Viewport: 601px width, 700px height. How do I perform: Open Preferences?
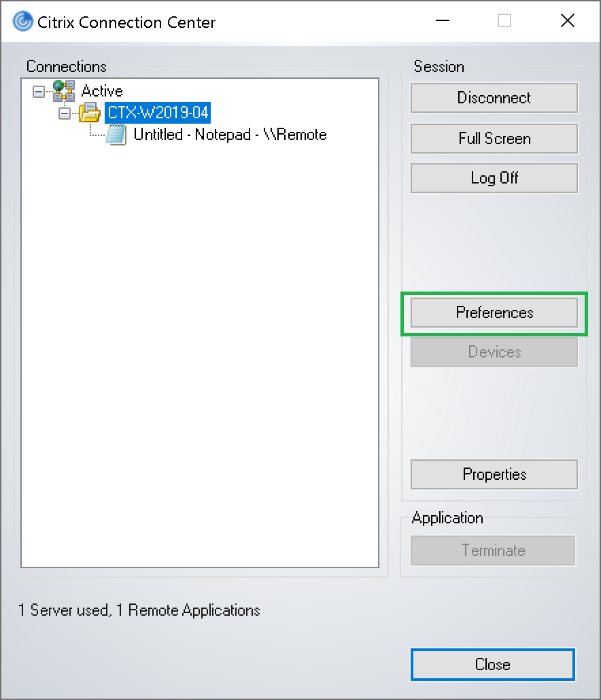coord(494,313)
